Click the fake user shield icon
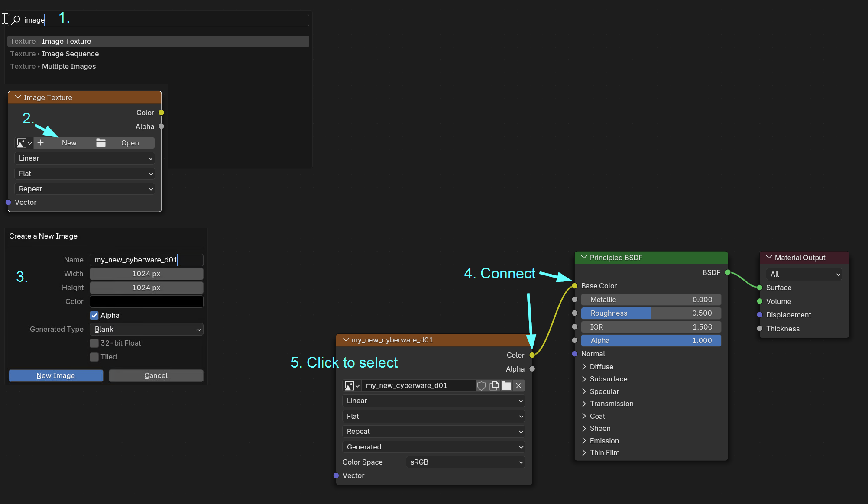The width and height of the screenshot is (868, 504). [x=481, y=385]
